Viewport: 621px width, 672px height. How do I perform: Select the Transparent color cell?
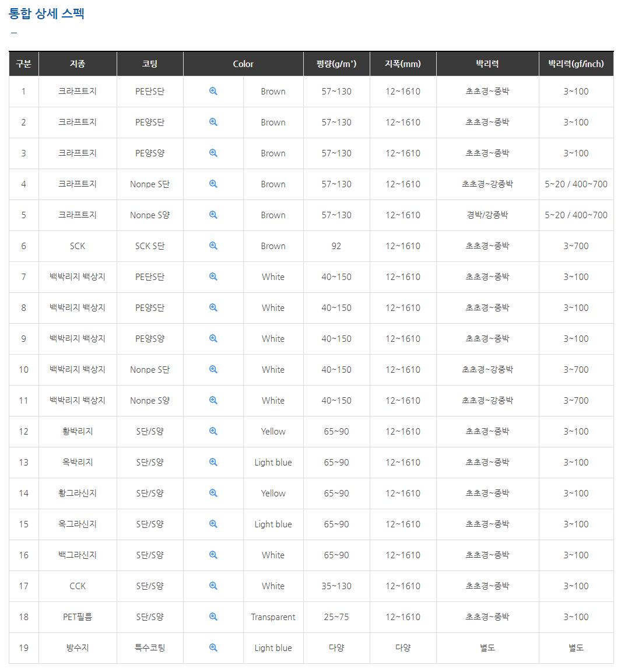coord(273,617)
